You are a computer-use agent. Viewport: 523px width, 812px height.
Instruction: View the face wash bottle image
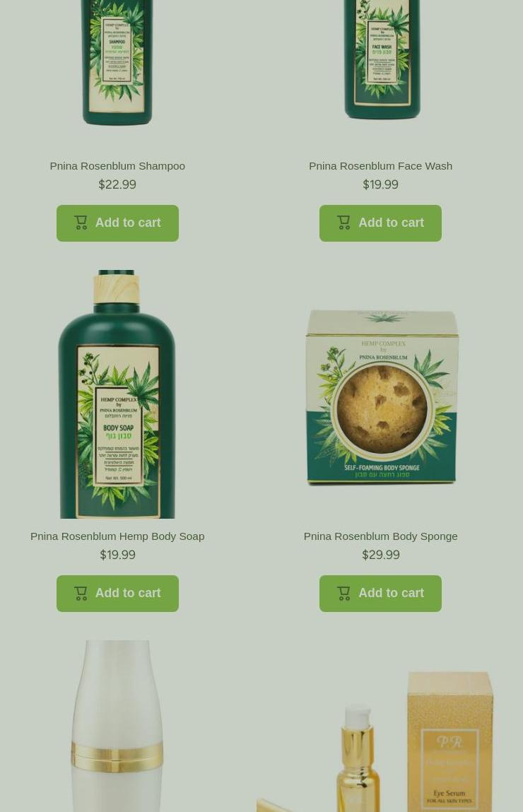pos(382,59)
